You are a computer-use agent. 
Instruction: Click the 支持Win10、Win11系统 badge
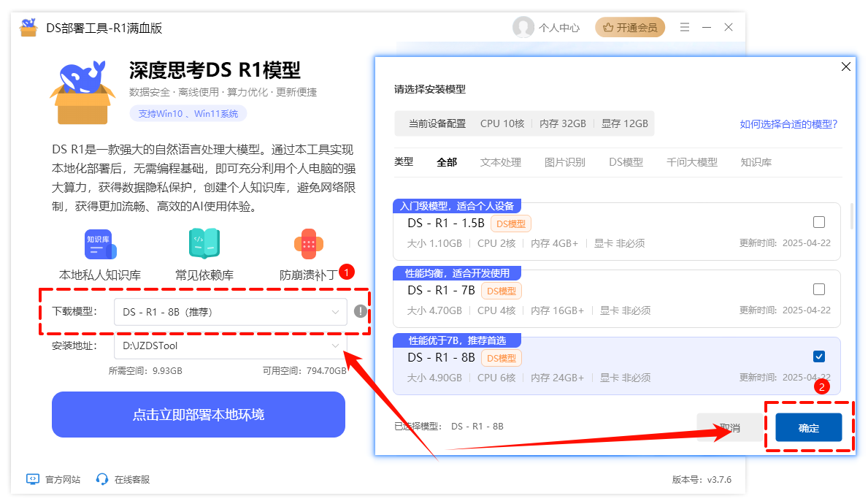(188, 113)
